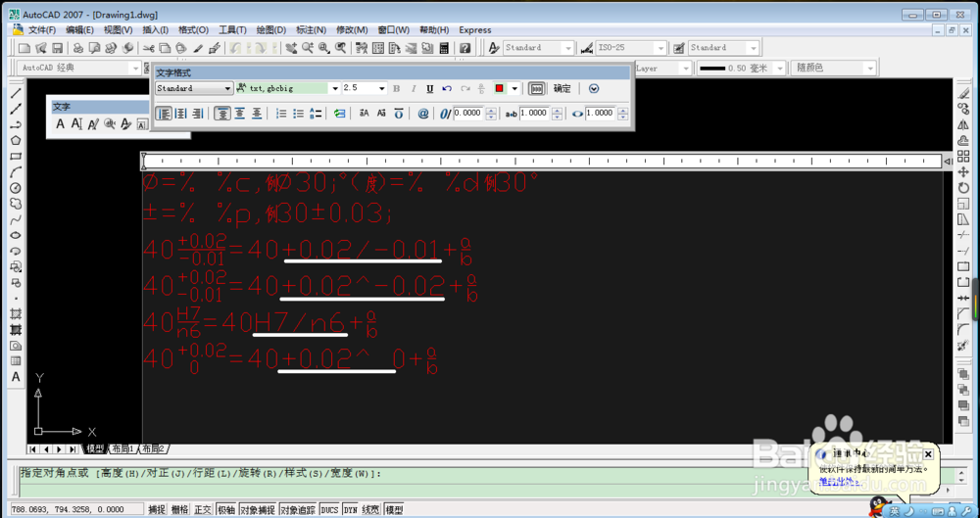
Task: Click the Move tool in modify toolbar
Action: [x=963, y=171]
